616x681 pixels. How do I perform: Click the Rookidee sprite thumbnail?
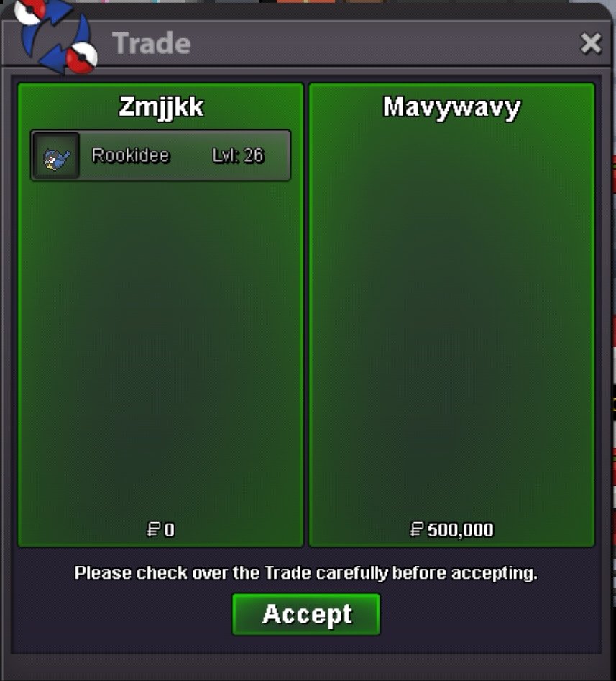(x=57, y=155)
